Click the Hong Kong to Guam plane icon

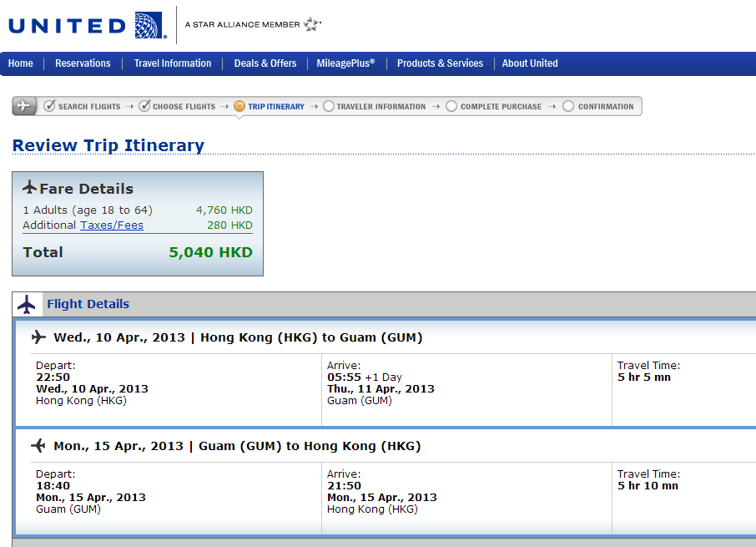click(38, 337)
